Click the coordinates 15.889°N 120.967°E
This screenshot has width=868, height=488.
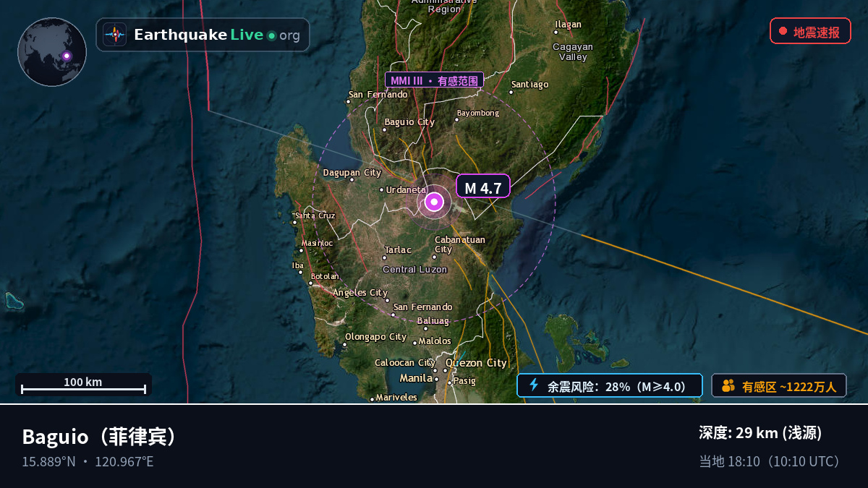pos(88,461)
